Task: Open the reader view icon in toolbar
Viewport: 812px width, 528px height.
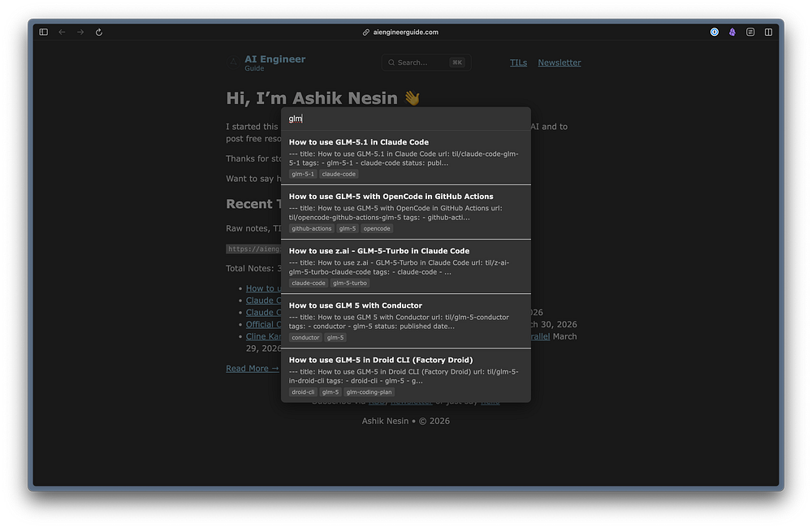Action: (750, 32)
